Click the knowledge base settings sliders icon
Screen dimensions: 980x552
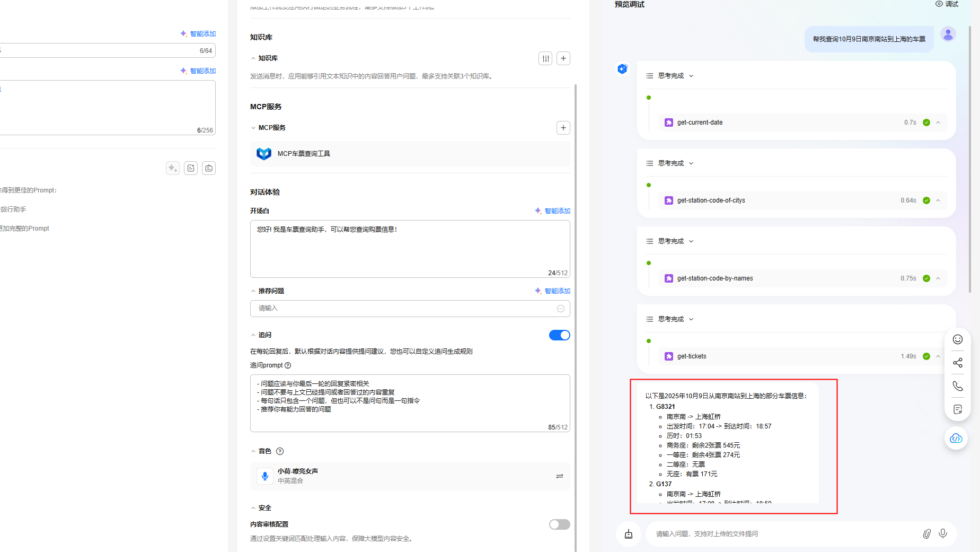[545, 58]
